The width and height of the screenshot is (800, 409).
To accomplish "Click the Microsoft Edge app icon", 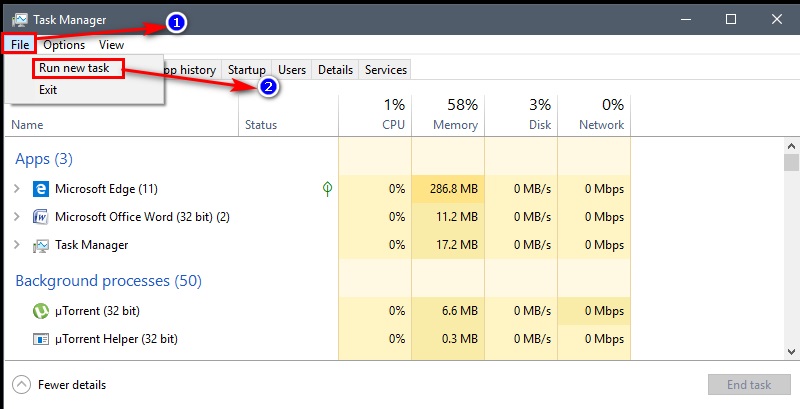I will pos(41,189).
